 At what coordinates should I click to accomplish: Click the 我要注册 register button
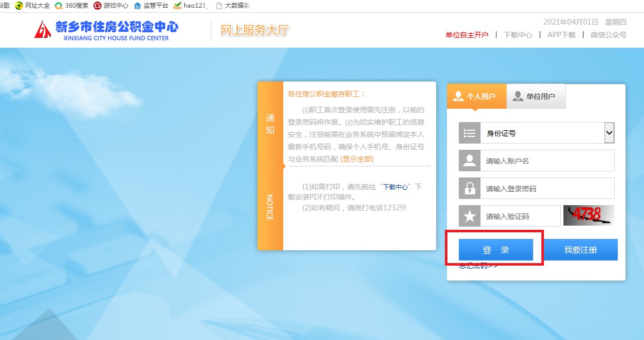(580, 250)
